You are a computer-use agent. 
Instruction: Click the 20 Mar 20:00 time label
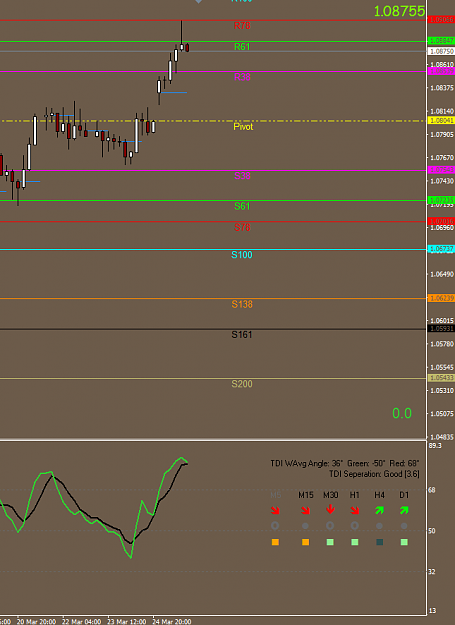point(36,622)
